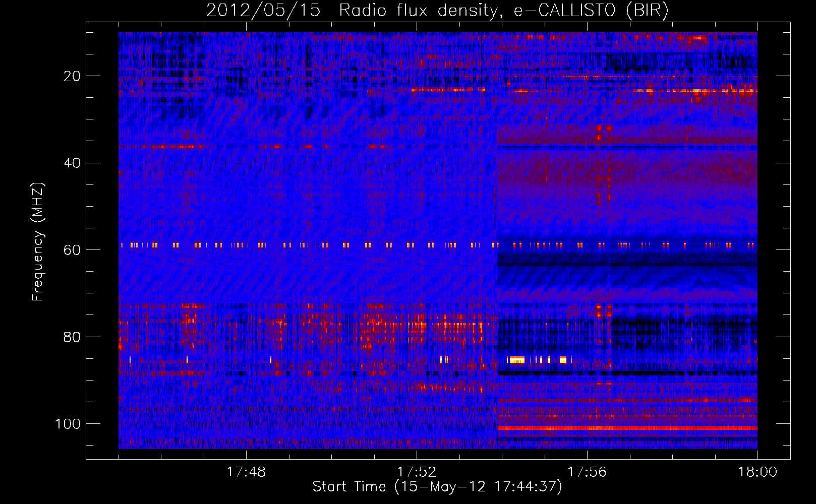This screenshot has height=504, width=816.
Task: Click the 18:00 time tick label
Action: [x=757, y=472]
